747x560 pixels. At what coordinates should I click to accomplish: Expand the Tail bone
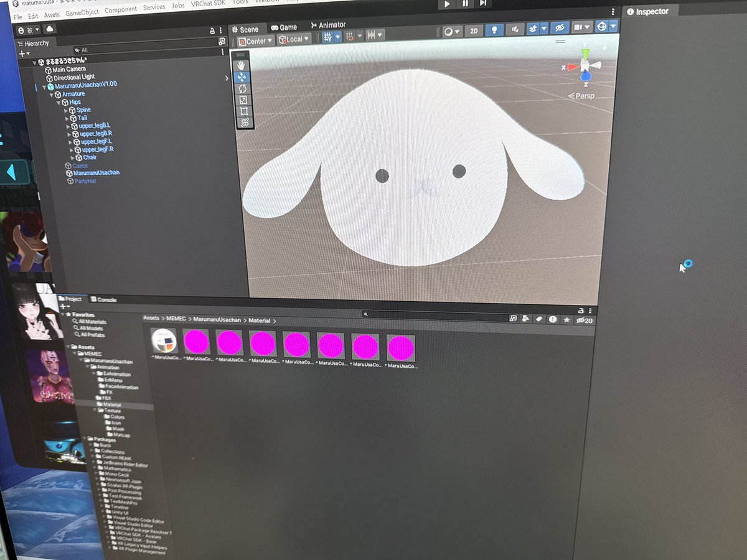66,118
